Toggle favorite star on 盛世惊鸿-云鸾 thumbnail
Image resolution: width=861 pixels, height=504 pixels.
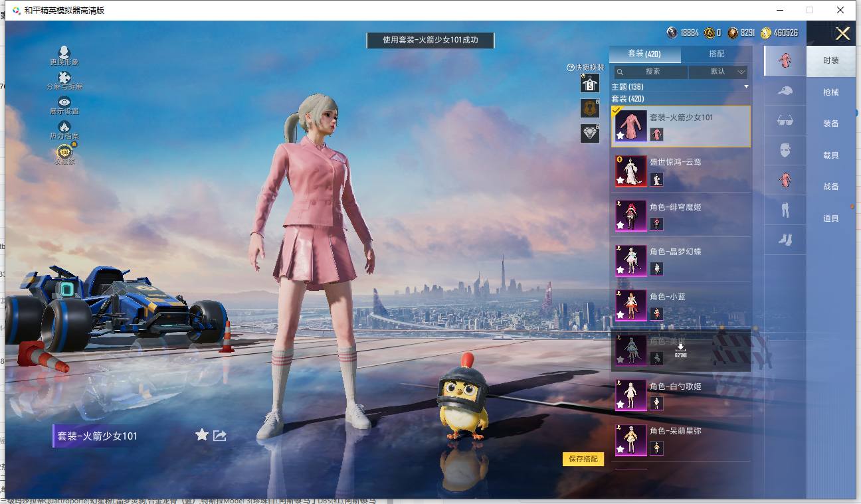coord(620,181)
